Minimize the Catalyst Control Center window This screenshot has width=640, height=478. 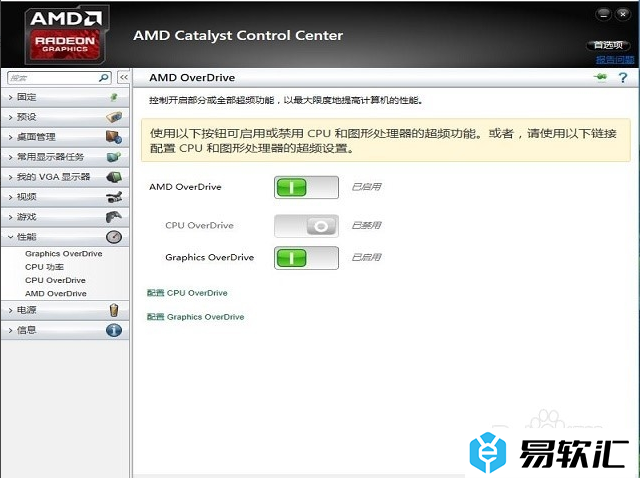tap(603, 14)
